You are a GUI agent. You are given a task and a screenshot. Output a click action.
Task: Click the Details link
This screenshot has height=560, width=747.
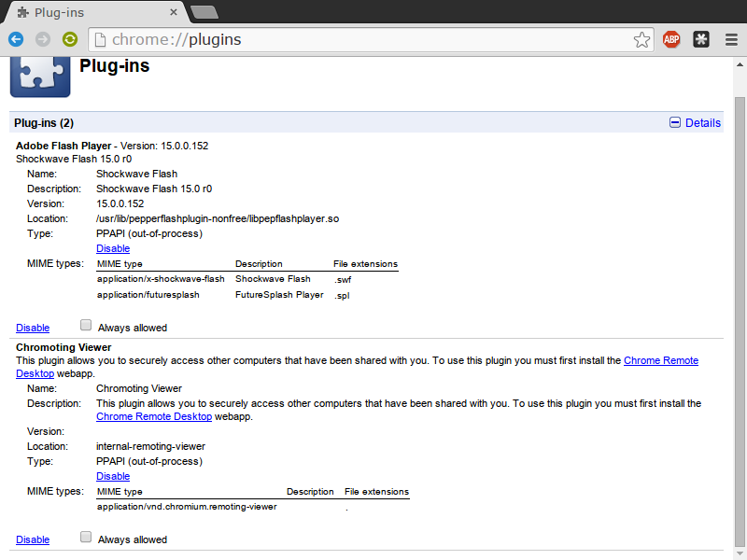coord(703,123)
